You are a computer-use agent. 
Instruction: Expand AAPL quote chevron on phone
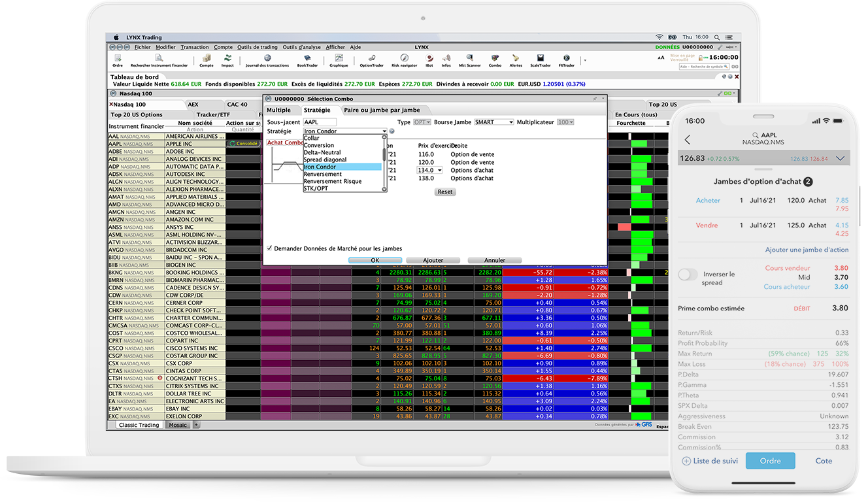pyautogui.click(x=840, y=158)
